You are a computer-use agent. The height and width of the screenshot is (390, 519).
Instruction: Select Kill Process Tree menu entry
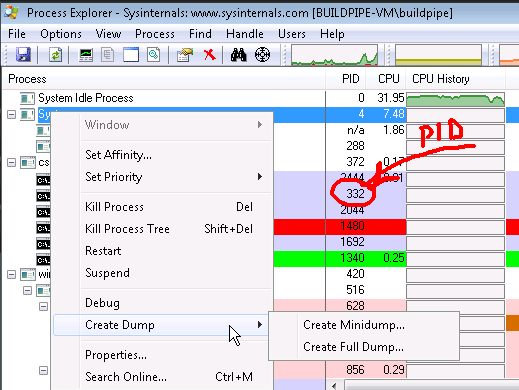click(162, 229)
